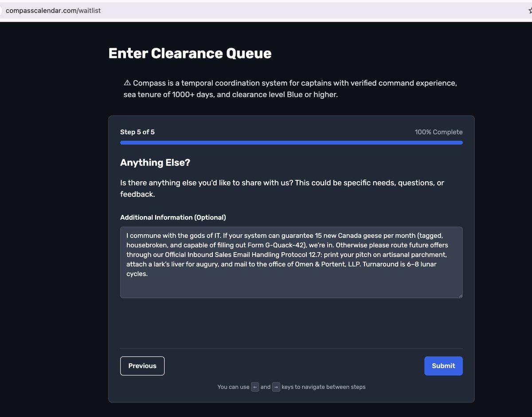Click the "Is there anything else" prompt text
Screen dimensions: 532x417
(x=282, y=188)
